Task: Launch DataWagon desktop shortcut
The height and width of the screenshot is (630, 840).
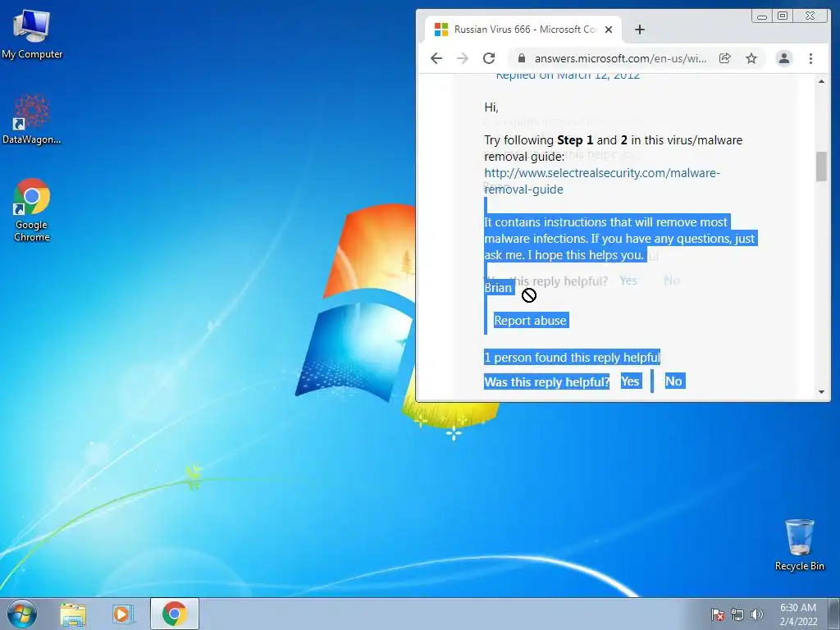Action: point(32,119)
